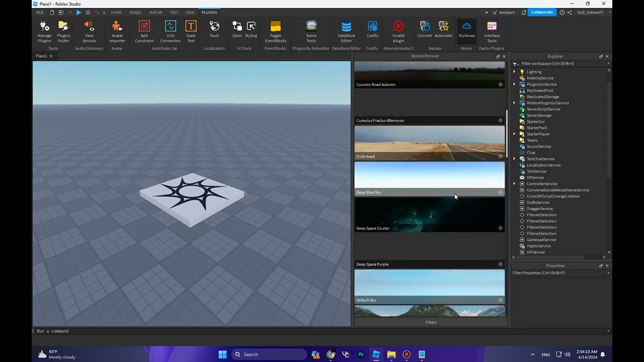Click Add Constraint in AutoScale Lite
The image size is (644, 362).
(x=144, y=31)
